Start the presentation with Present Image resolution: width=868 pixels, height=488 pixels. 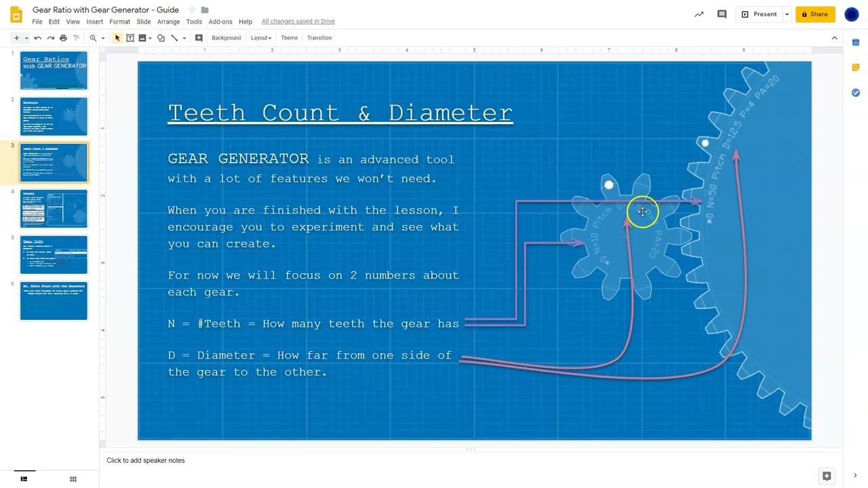(759, 14)
